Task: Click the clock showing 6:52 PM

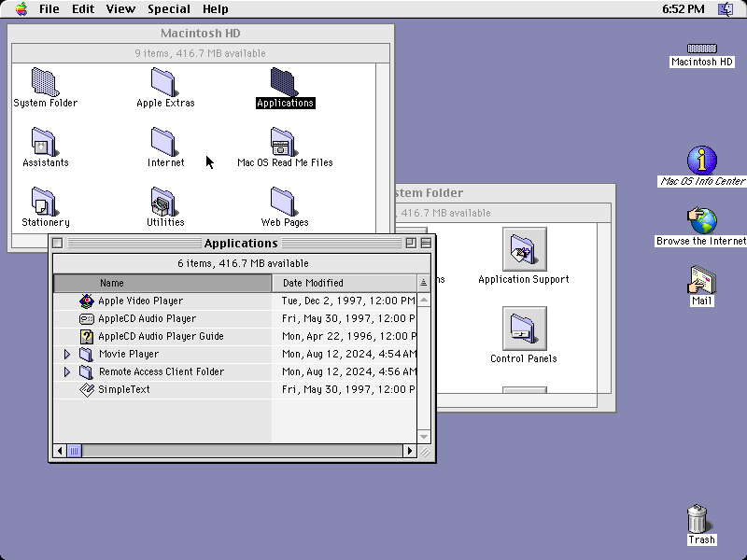Action: pyautogui.click(x=684, y=9)
